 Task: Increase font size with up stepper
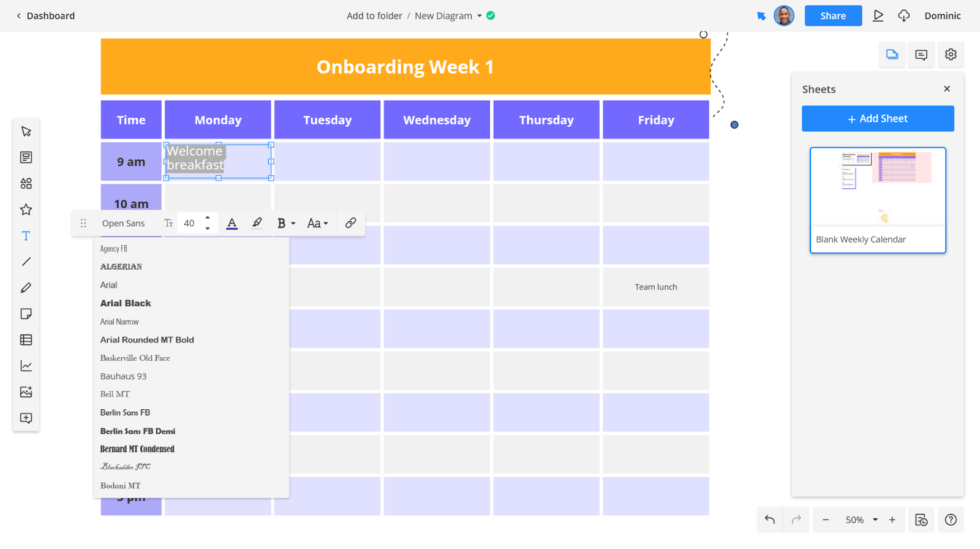[x=208, y=218]
